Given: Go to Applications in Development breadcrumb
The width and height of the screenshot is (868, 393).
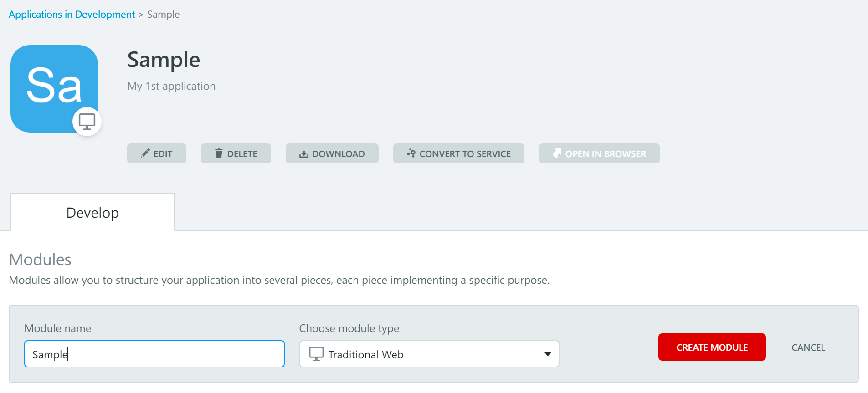Looking at the screenshot, I should [72, 15].
